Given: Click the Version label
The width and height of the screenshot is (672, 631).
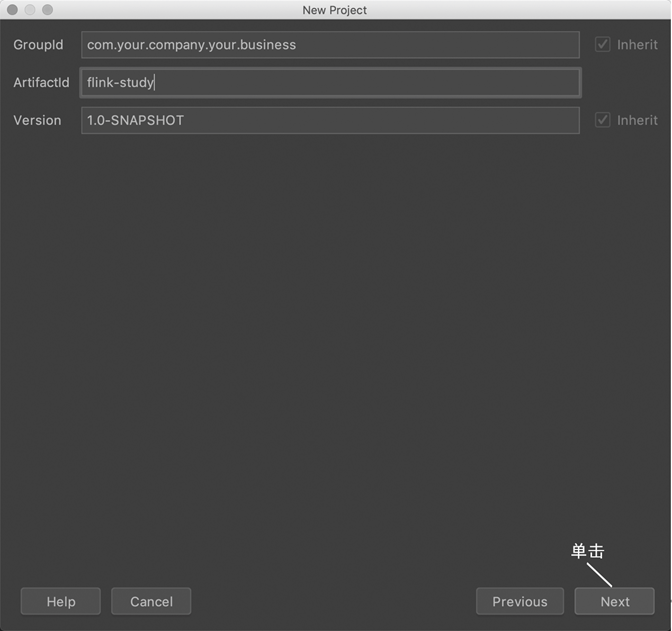Looking at the screenshot, I should (x=37, y=120).
